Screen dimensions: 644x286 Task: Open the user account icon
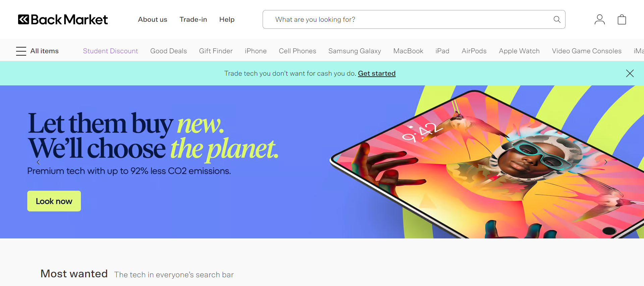coord(599,19)
